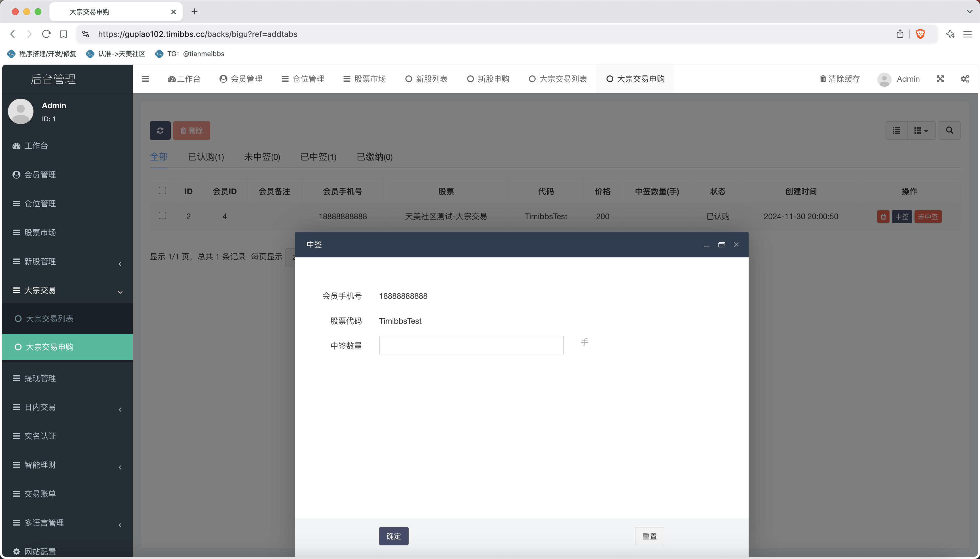Open the column grid dropdown
Screen dimensions: 980x559
click(x=921, y=130)
